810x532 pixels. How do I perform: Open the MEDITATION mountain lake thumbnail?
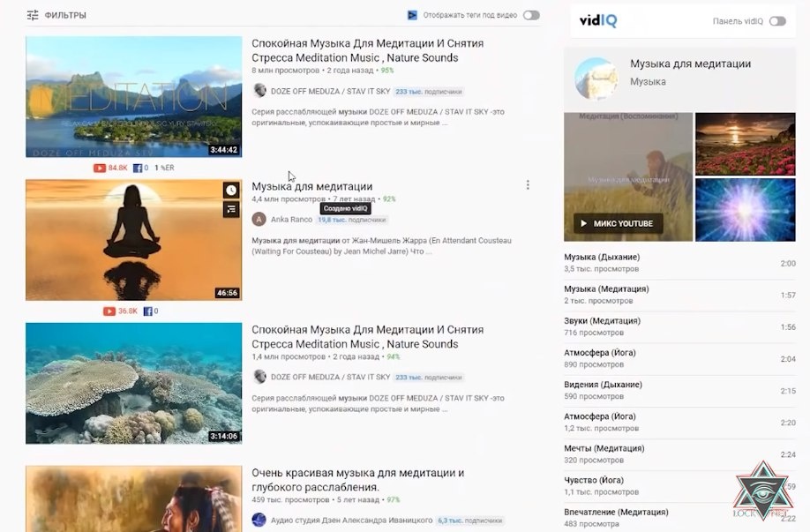134,96
